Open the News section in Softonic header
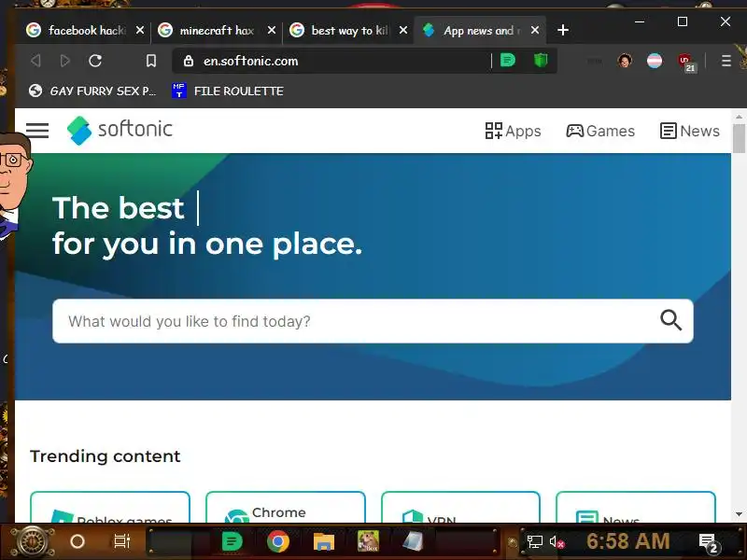The width and height of the screenshot is (747, 560). [x=689, y=131]
